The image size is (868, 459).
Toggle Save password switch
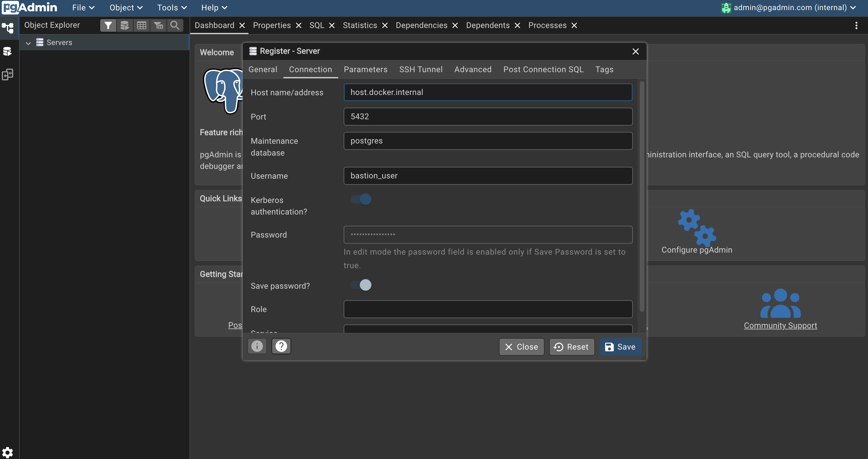(361, 285)
